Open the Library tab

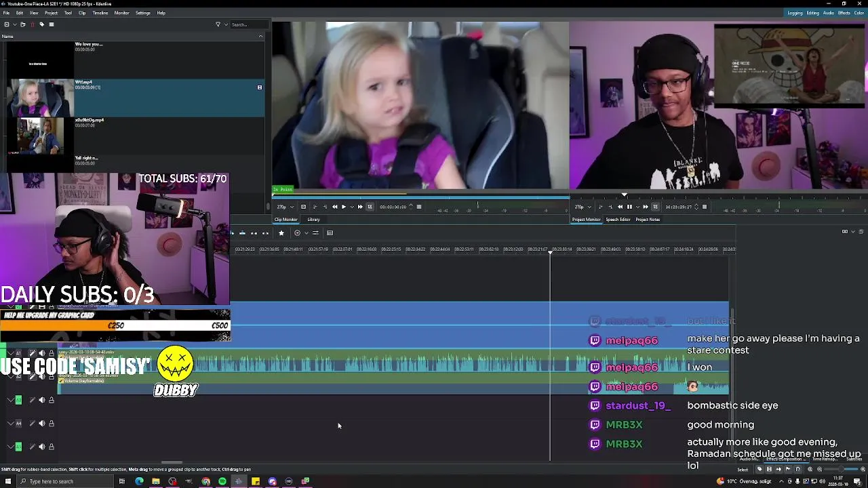tap(313, 220)
